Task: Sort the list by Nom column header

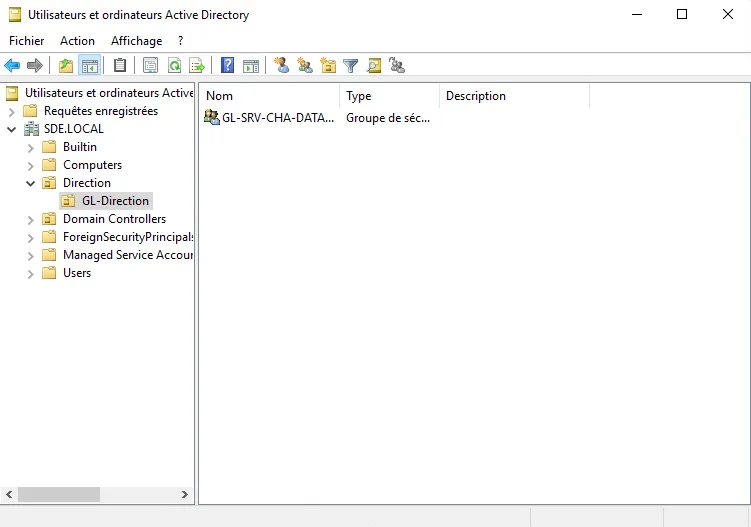Action: (x=268, y=96)
